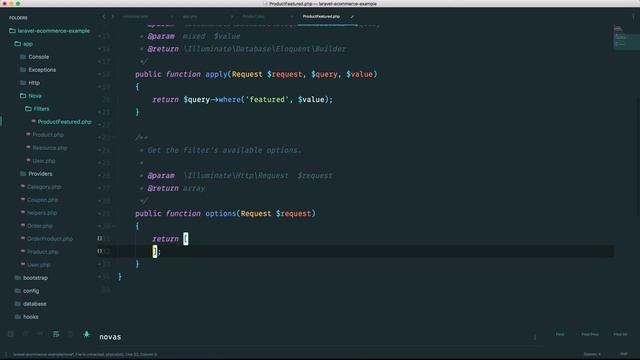Toggle sidebar icon in the status bar
This screenshot has height=360, width=640.
(6, 354)
